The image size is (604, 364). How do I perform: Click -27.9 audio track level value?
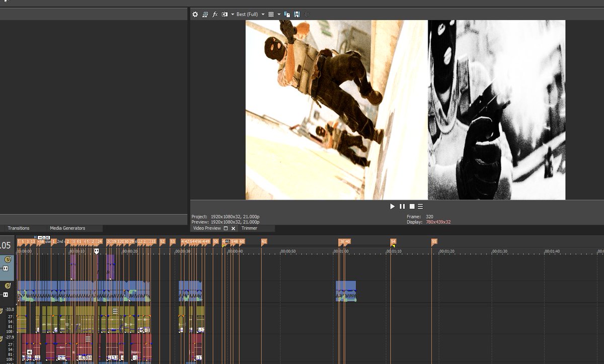[10, 337]
